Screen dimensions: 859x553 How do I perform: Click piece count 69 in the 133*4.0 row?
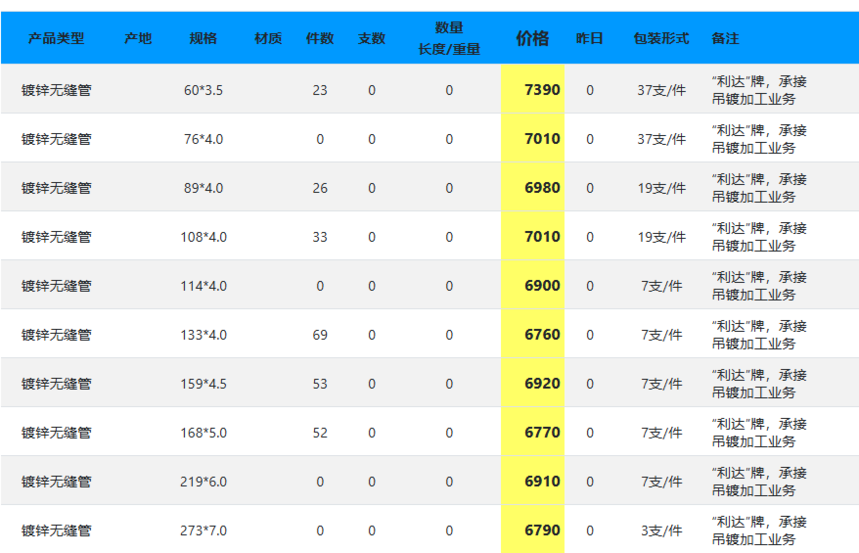[320, 335]
